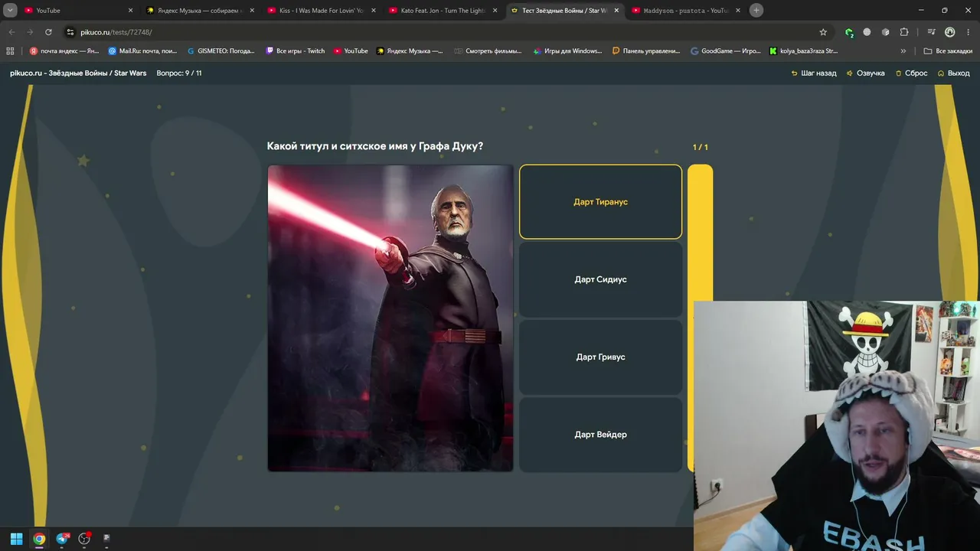Close the Maddyson - pustota tab
The width and height of the screenshot is (980, 551).
pos(738,11)
